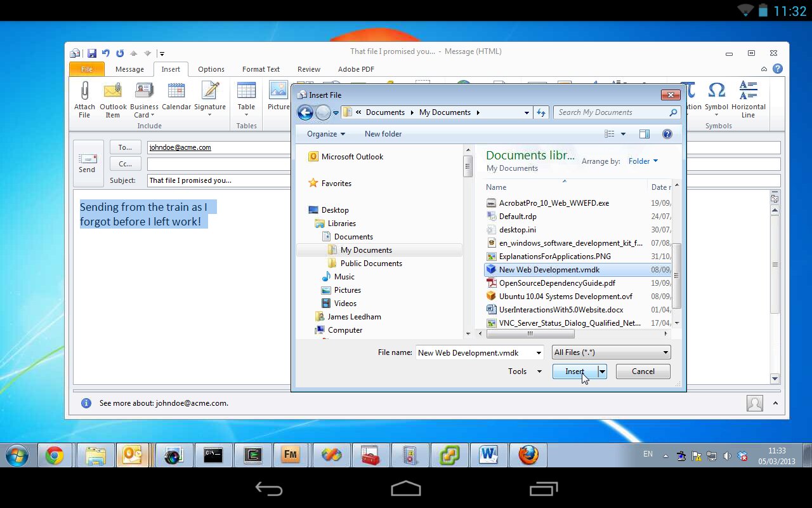Click Firefox icon in taskbar

[x=528, y=455]
